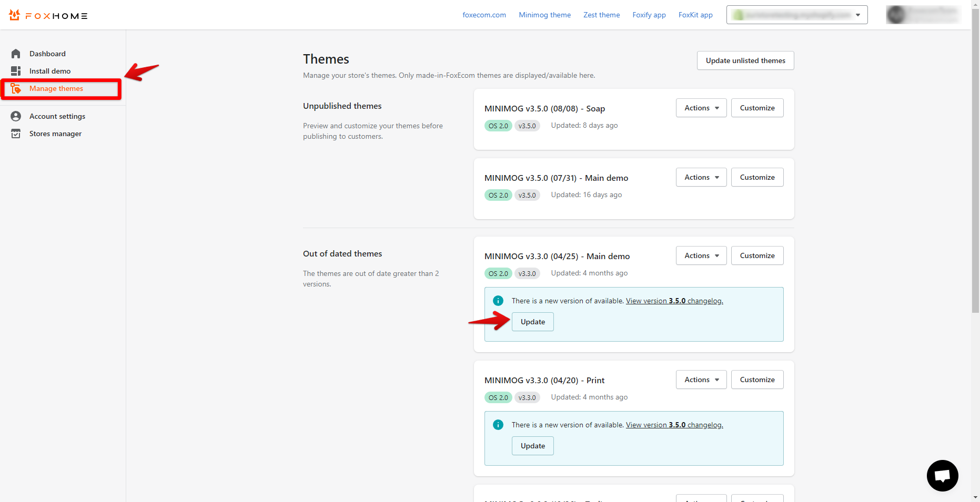Click the info icon in the Print theme notice
Viewport: 980px width, 502px height.
pos(498,425)
